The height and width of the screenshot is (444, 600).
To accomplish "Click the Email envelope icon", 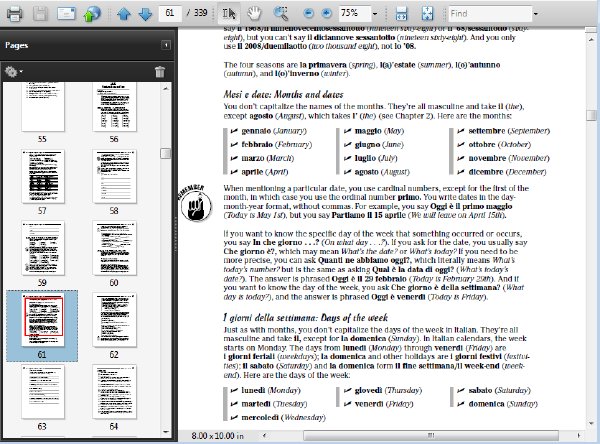I will tap(66, 14).
